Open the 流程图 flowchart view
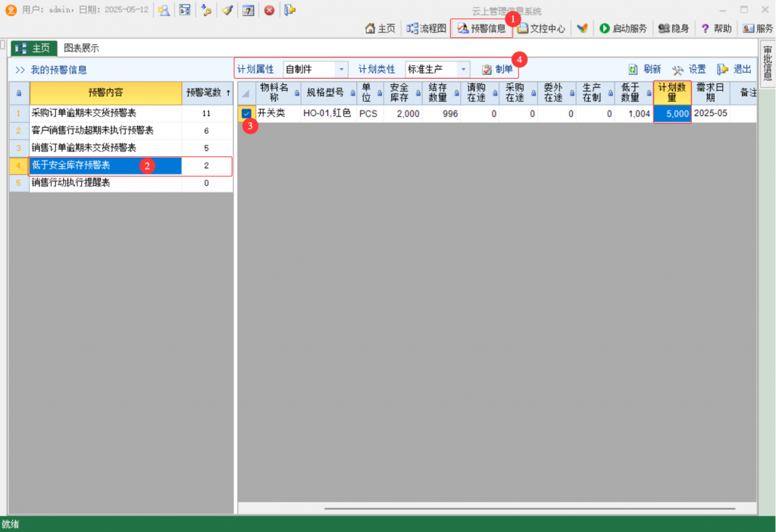Image resolution: width=776 pixels, height=532 pixels. (x=427, y=28)
